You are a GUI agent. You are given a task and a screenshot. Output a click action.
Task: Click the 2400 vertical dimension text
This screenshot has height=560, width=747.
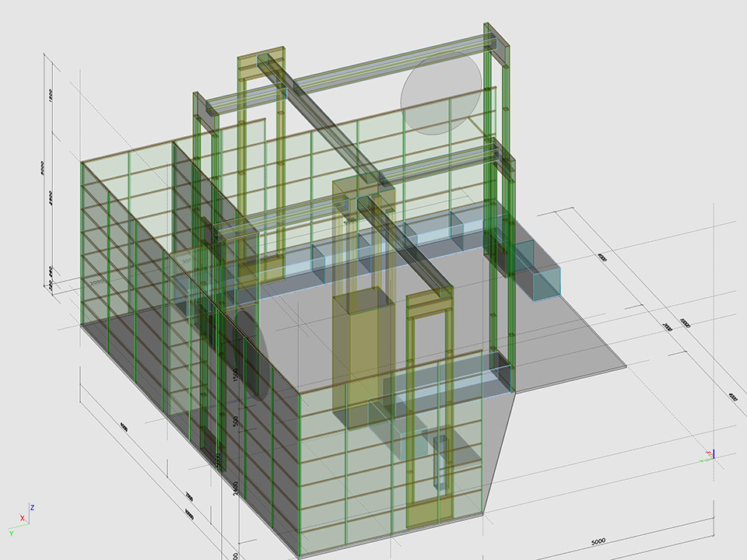point(235,490)
